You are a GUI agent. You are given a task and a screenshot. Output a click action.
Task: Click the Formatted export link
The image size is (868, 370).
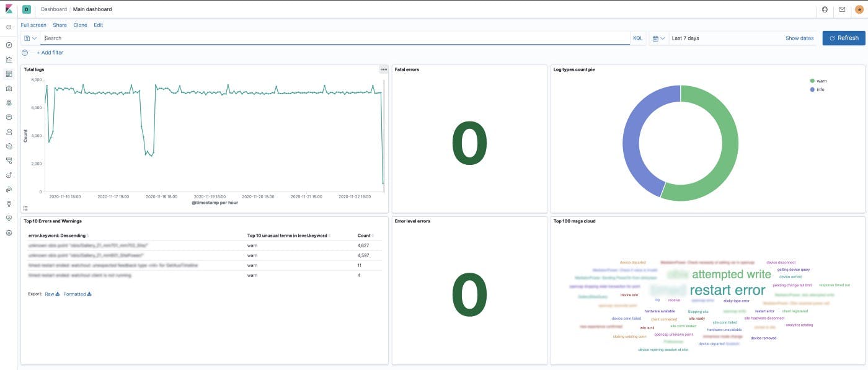tap(76, 294)
